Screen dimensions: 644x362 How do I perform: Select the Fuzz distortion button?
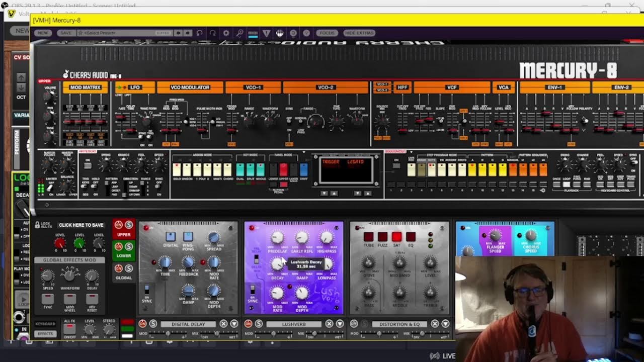click(x=383, y=237)
